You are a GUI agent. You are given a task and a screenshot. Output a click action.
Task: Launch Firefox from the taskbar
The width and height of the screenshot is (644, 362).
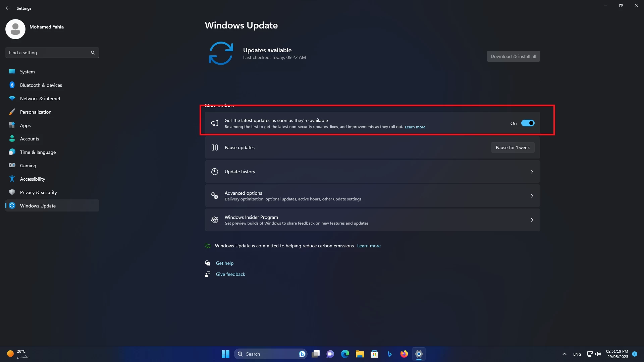[x=404, y=354]
